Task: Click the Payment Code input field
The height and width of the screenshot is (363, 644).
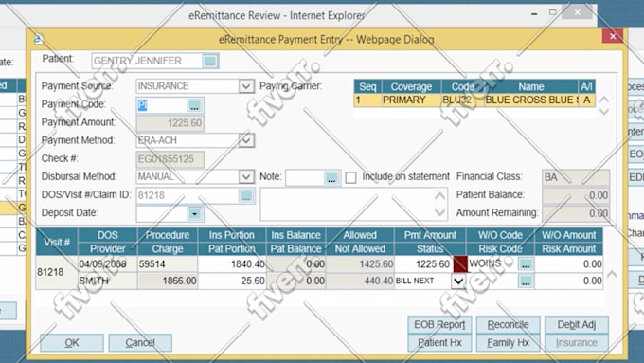Action: coord(162,105)
